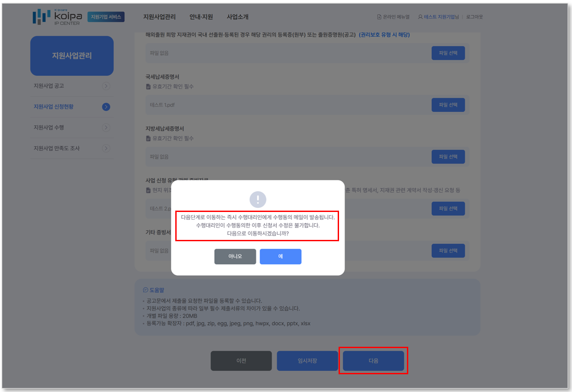Image resolution: width=572 pixels, height=392 pixels.
Task: Click the KOIPA IP Center logo
Action: [57, 17]
